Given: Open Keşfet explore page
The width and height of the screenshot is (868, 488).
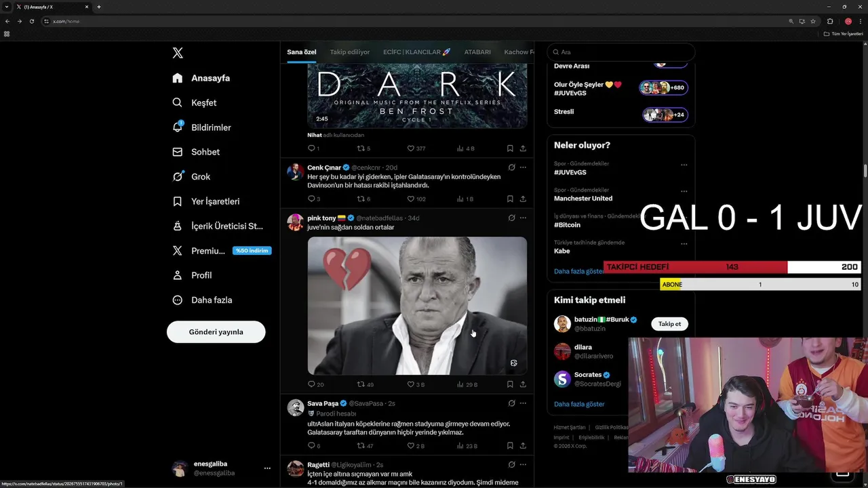Looking at the screenshot, I should point(195,102).
